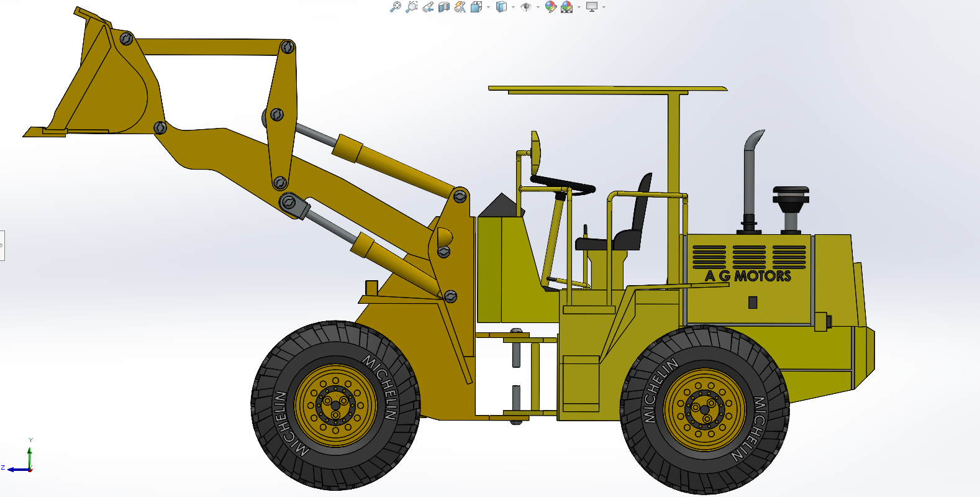Open Dynamic Annotation Views icon
This screenshot has width=980, height=497.
coord(460,7)
